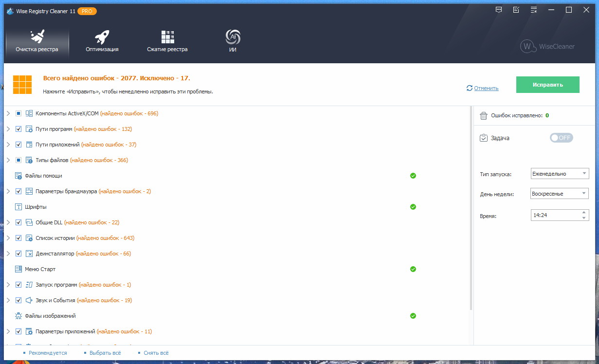This screenshot has height=364, width=599.
Task: Click Снять всё at the bottom
Action: pos(156,353)
